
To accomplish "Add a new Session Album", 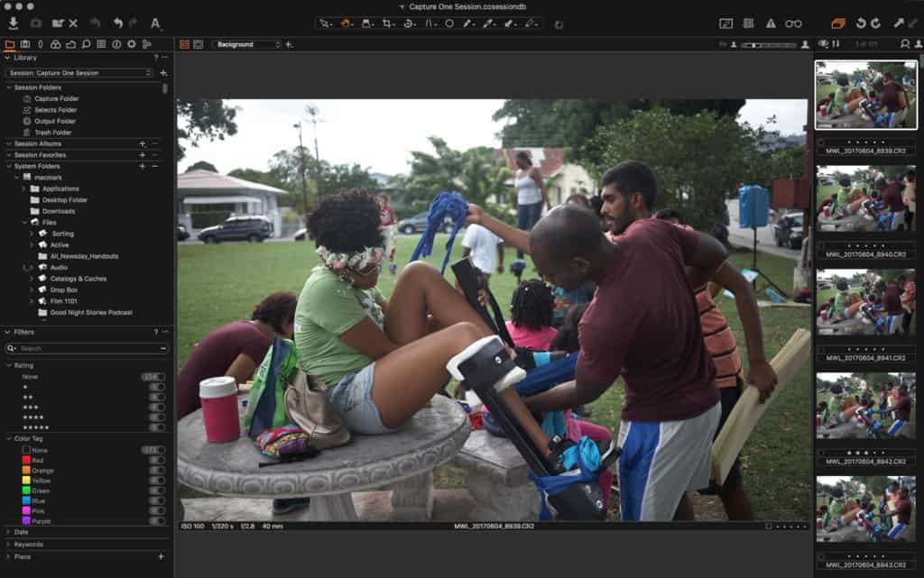I will coord(142,143).
